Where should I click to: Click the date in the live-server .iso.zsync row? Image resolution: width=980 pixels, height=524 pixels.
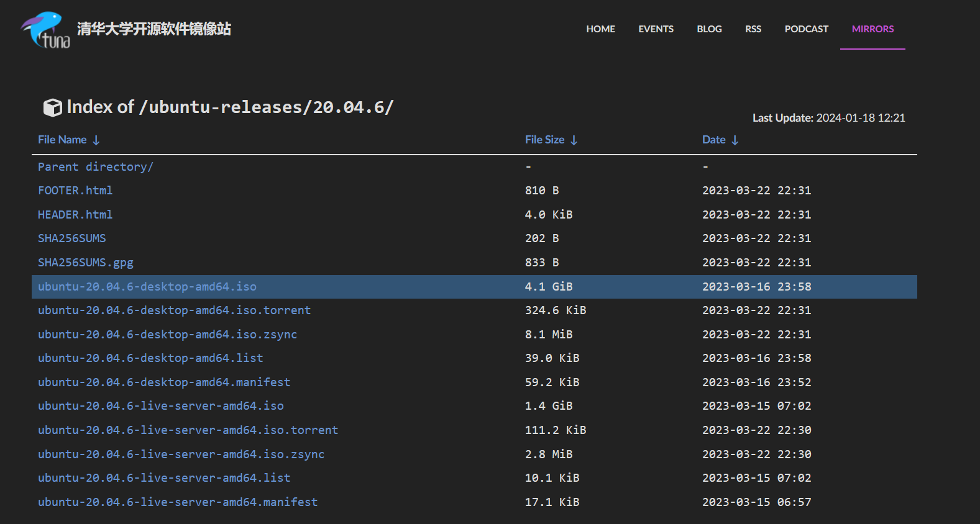tap(756, 454)
